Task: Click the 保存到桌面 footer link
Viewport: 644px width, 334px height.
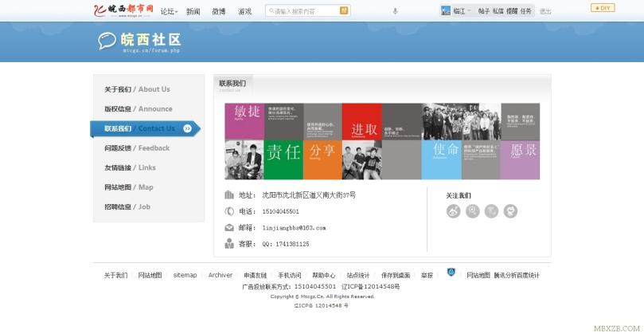Action: 396,276
